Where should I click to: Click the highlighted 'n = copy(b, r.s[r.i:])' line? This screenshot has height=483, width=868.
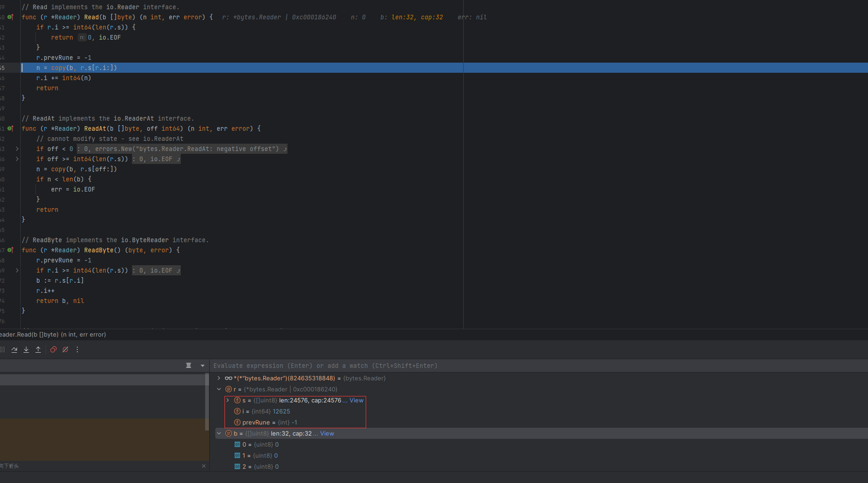point(76,68)
